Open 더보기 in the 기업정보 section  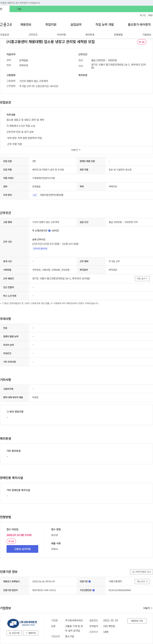pos(148,608)
